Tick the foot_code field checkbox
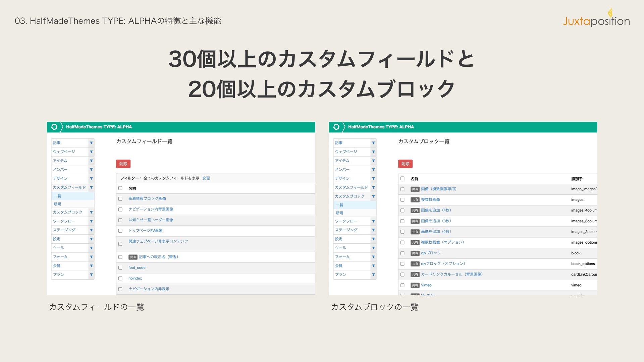Screen dimensions: 644x362 click(120, 268)
